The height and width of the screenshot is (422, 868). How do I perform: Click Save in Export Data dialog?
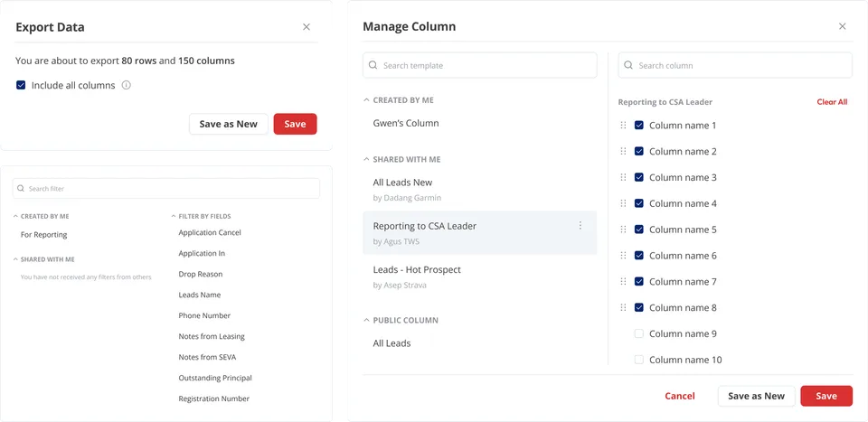click(x=295, y=124)
